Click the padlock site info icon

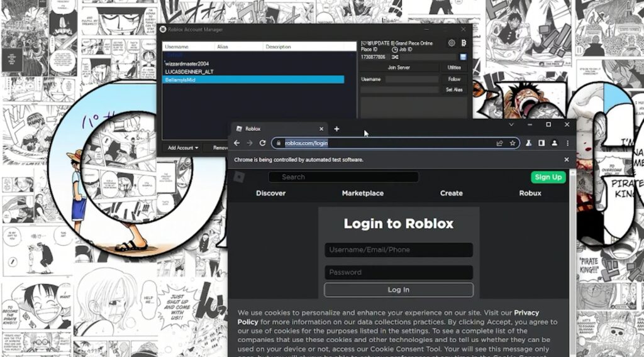(x=279, y=143)
